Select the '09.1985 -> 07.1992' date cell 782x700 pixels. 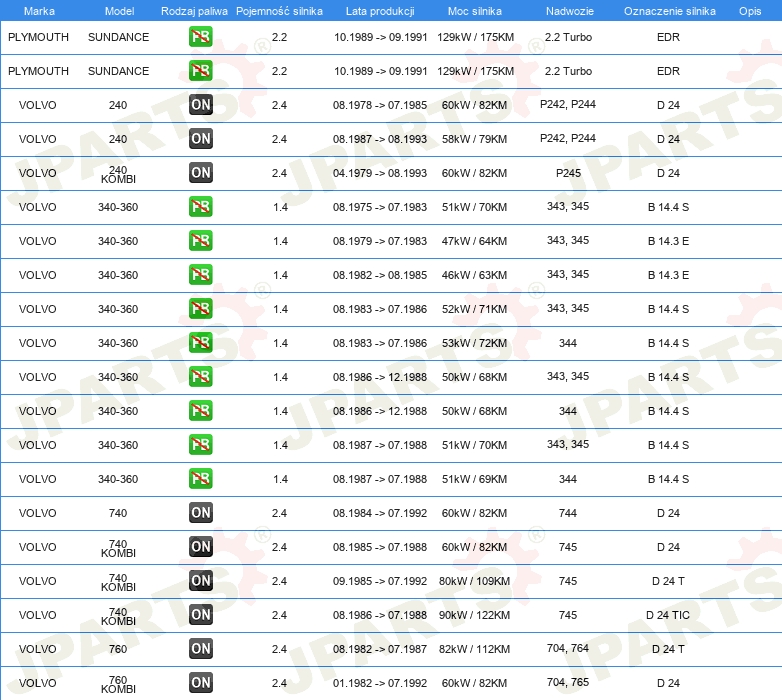pyautogui.click(x=380, y=581)
